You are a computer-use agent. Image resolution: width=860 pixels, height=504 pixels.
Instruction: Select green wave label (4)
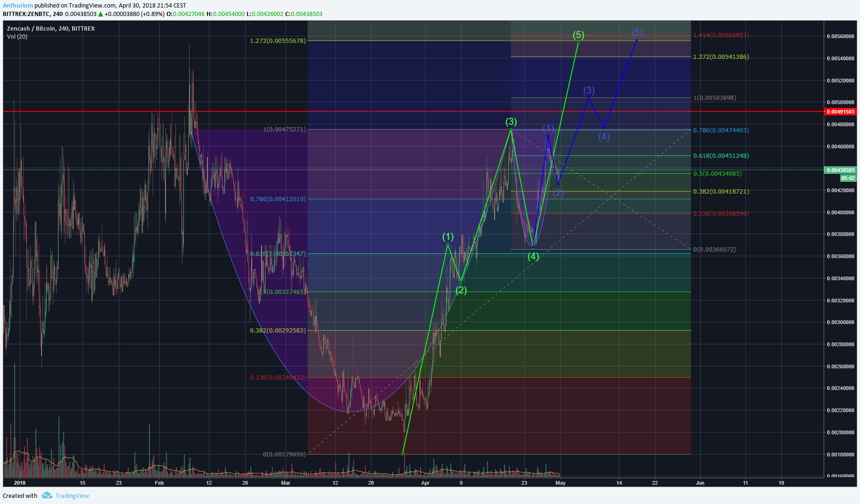(533, 257)
